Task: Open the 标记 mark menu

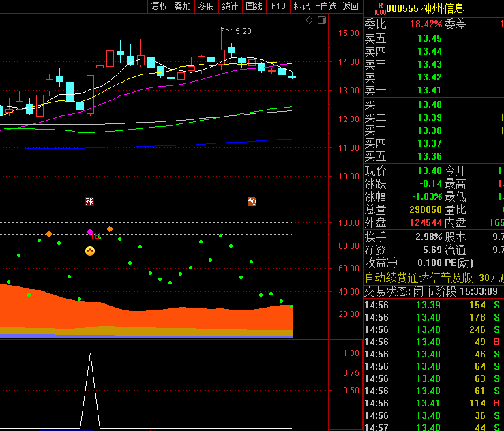Action: [x=301, y=7]
